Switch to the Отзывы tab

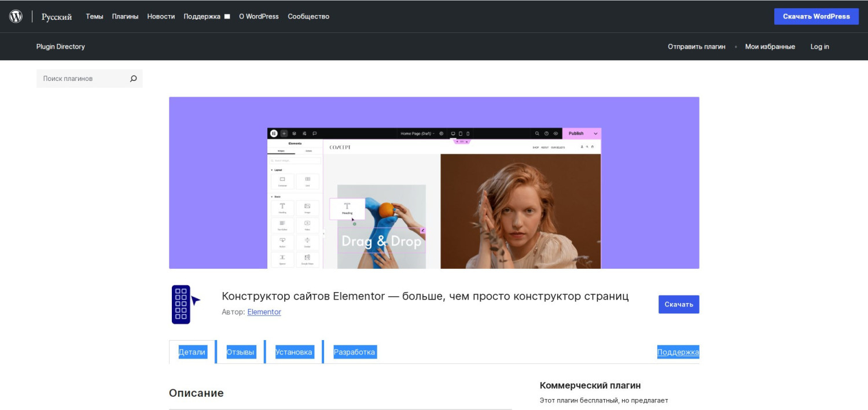click(x=241, y=352)
